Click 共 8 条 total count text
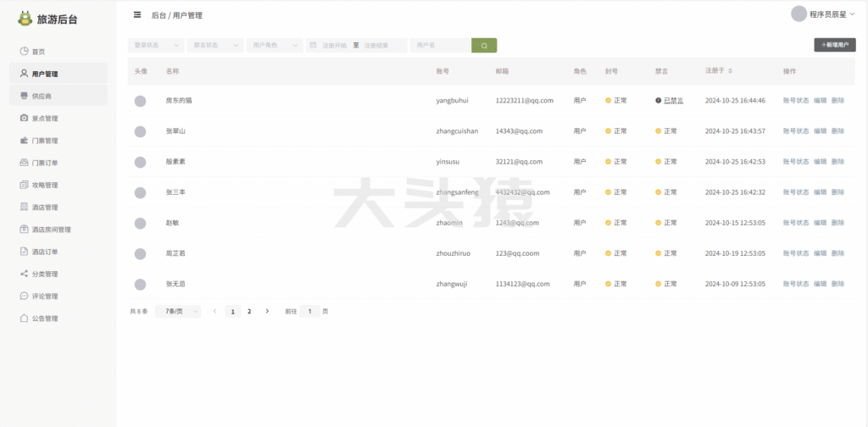This screenshot has height=427, width=868. (139, 312)
